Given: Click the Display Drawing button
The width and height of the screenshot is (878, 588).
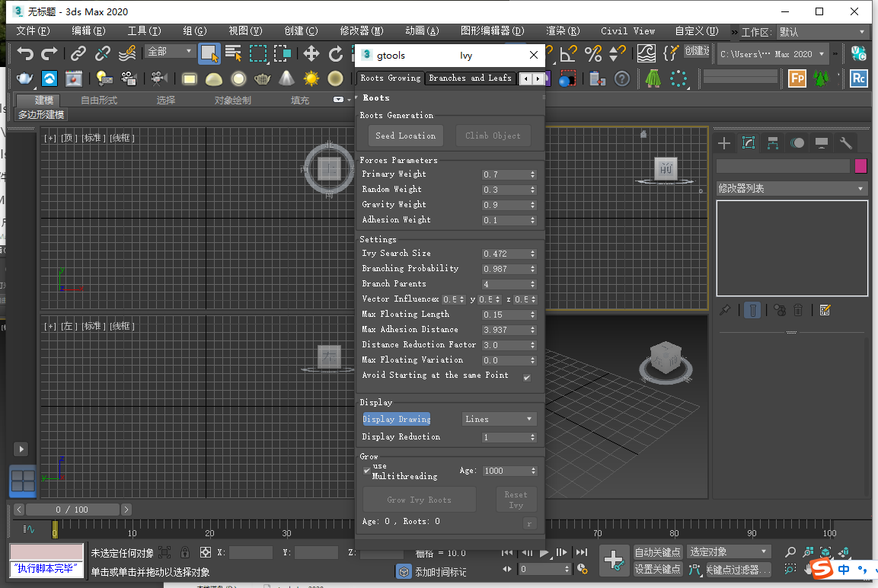Looking at the screenshot, I should 397,419.
